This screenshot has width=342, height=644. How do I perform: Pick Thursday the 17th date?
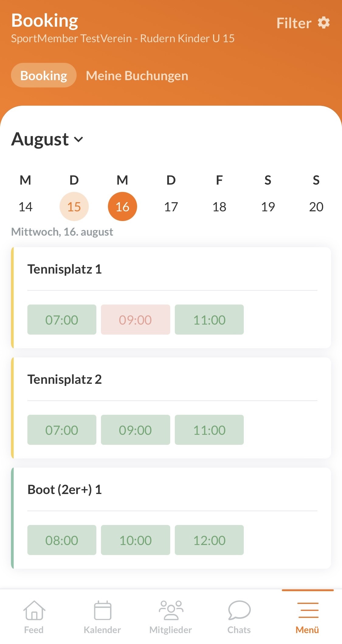tap(171, 207)
